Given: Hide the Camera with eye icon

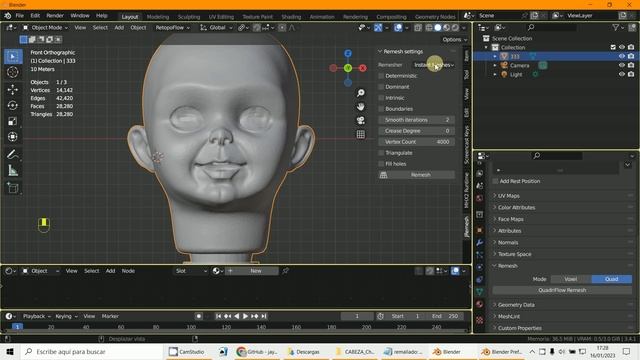Looking at the screenshot, I should pos(622,65).
